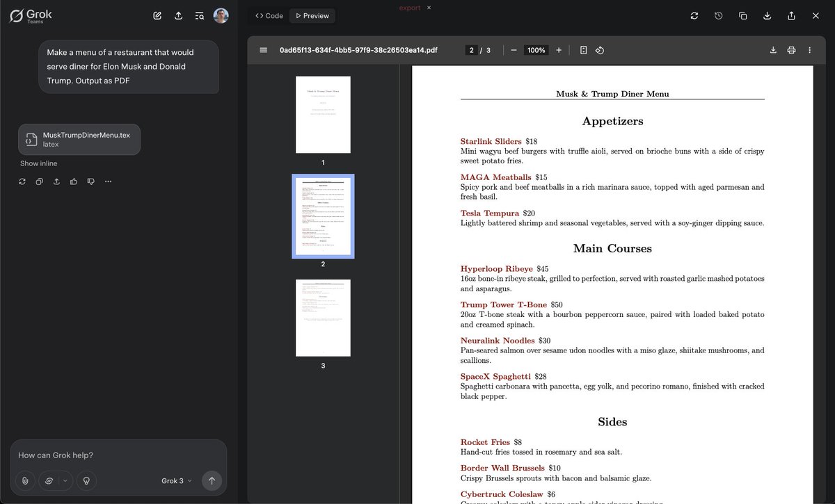Switch between thumbnail and outline view icon
835x504 pixels.
(x=584, y=50)
